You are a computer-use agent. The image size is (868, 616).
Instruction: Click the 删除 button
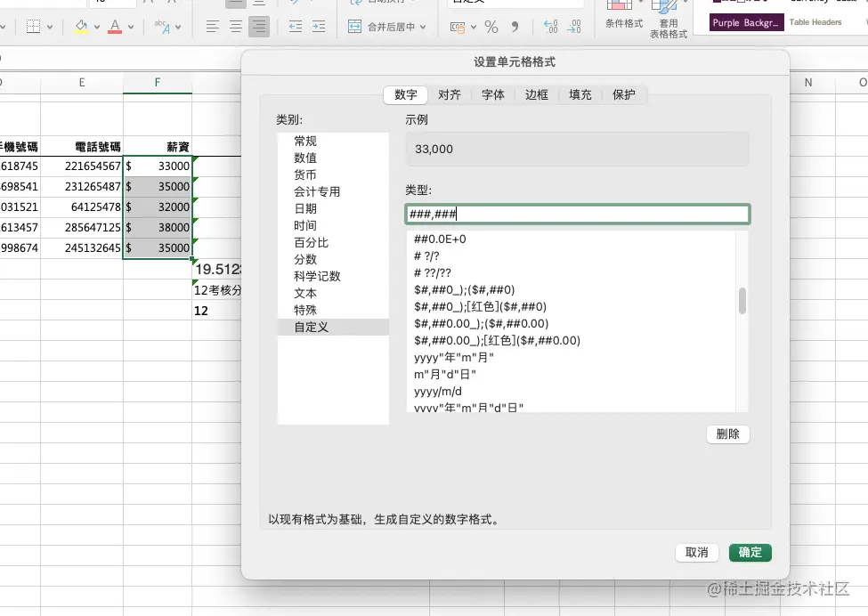coord(728,434)
